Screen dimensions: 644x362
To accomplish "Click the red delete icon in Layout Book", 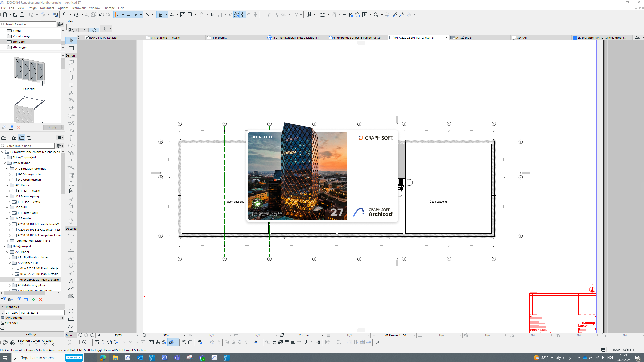I will point(41,300).
